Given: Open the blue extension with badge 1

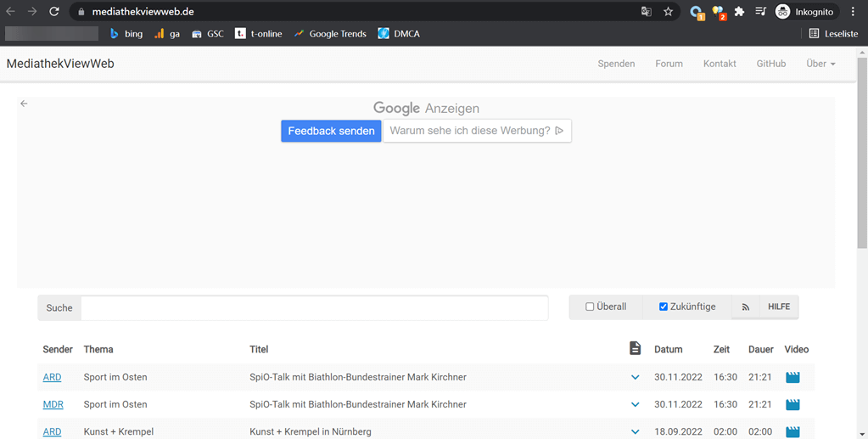Looking at the screenshot, I should (697, 12).
